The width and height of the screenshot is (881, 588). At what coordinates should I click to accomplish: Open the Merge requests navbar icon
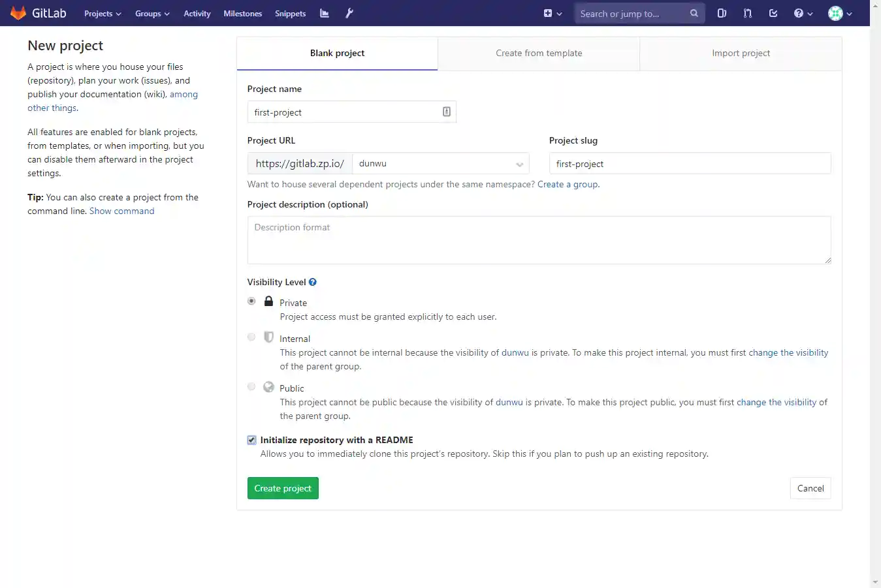point(748,13)
